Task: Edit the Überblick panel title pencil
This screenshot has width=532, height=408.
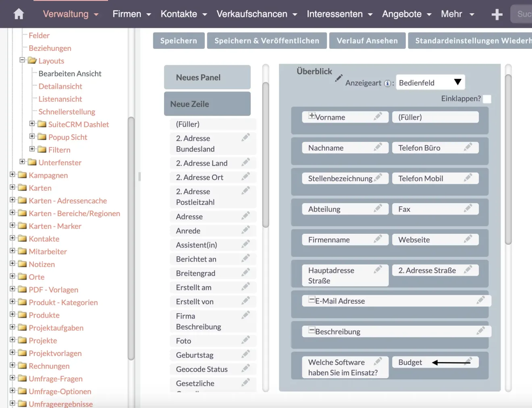Action: [x=339, y=78]
